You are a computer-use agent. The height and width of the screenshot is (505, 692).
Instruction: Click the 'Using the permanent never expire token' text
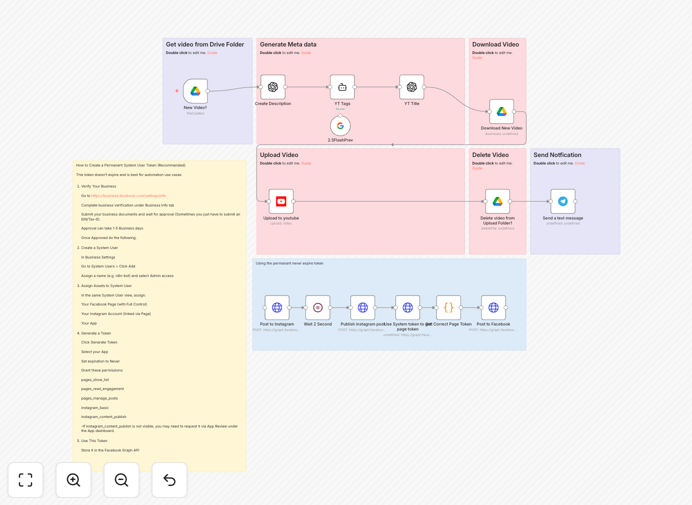290,264
